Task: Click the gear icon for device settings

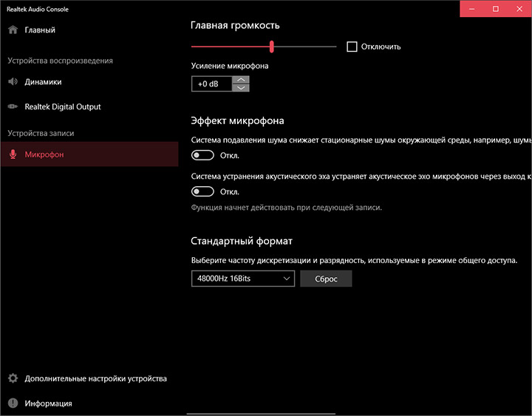Action: point(13,378)
